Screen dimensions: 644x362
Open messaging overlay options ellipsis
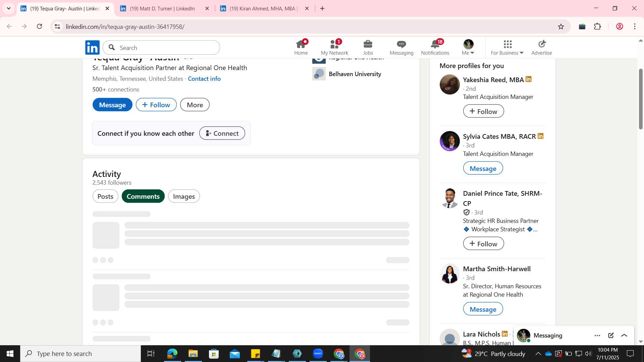pos(597,335)
